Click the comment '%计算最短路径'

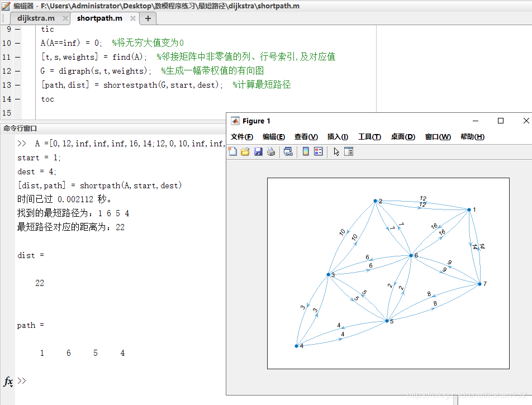(x=262, y=85)
